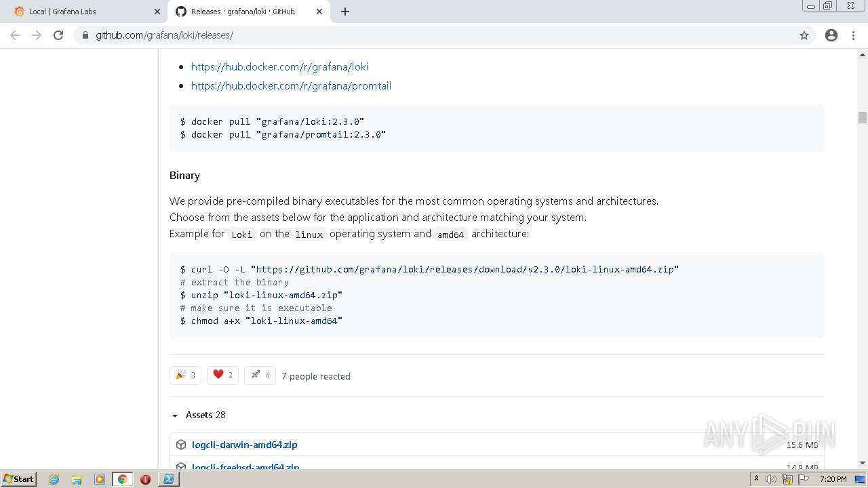Screen dimensions: 868x488
Task: Open the Chrome profile avatar menu
Action: click(831, 35)
